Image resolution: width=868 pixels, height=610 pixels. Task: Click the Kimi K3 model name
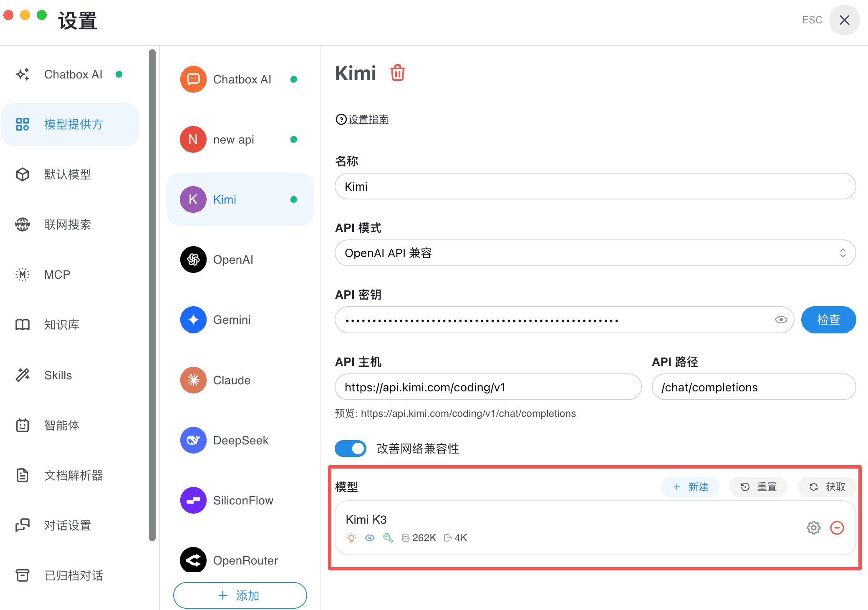[x=366, y=519]
